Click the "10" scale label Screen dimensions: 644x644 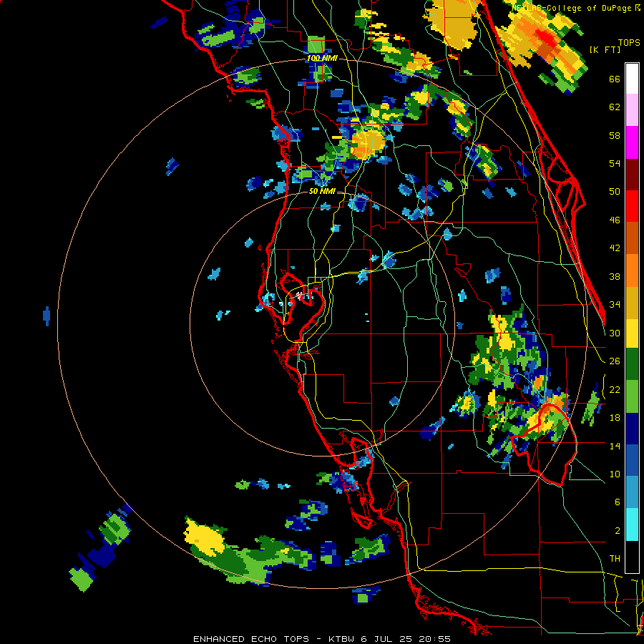click(615, 474)
